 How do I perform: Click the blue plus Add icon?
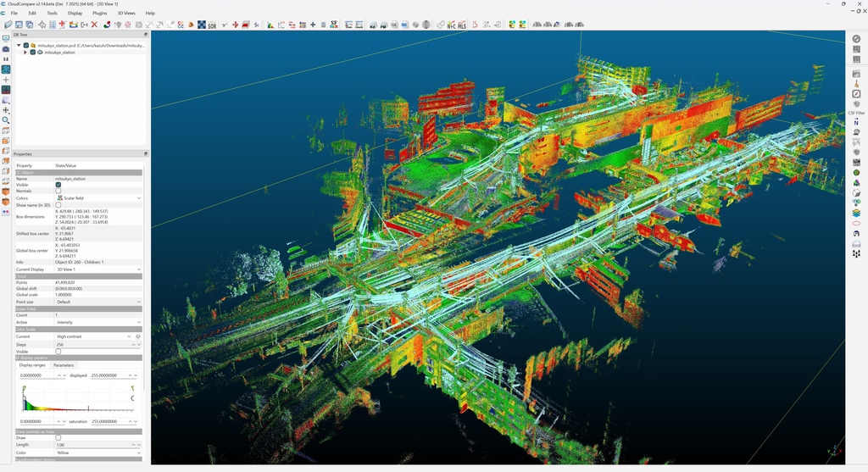(x=313, y=25)
